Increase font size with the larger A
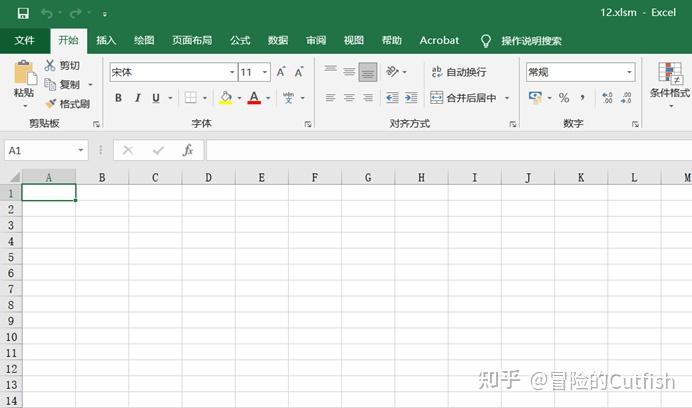This screenshot has height=408, width=692. [x=281, y=72]
